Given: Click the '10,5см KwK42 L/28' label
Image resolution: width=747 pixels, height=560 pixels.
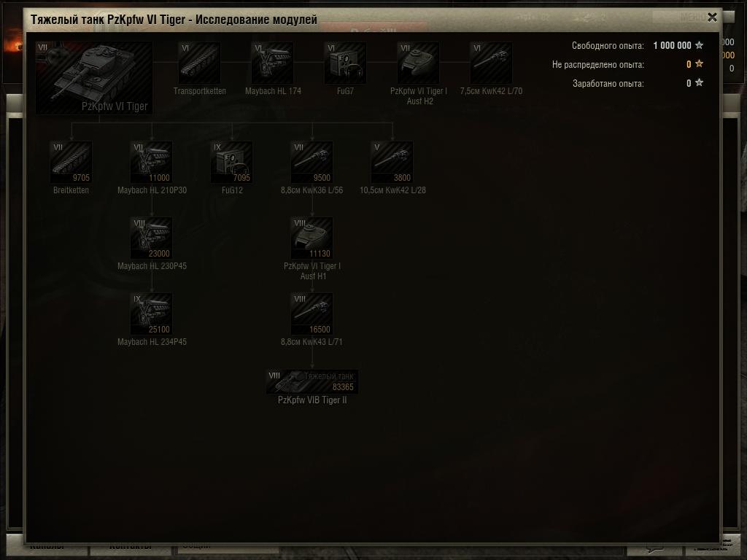Looking at the screenshot, I should (x=392, y=190).
